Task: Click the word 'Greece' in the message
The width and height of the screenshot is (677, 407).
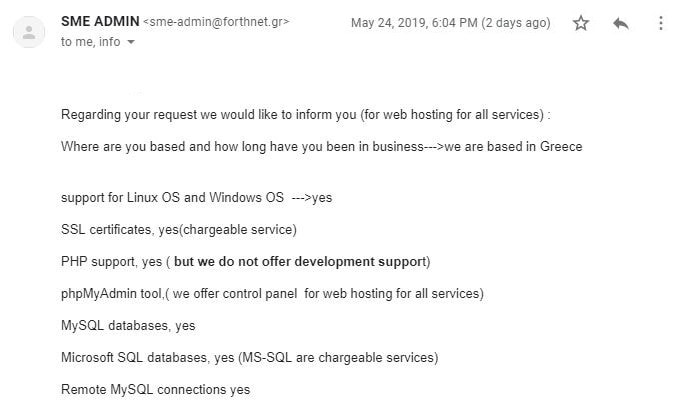Action: pyautogui.click(x=561, y=146)
